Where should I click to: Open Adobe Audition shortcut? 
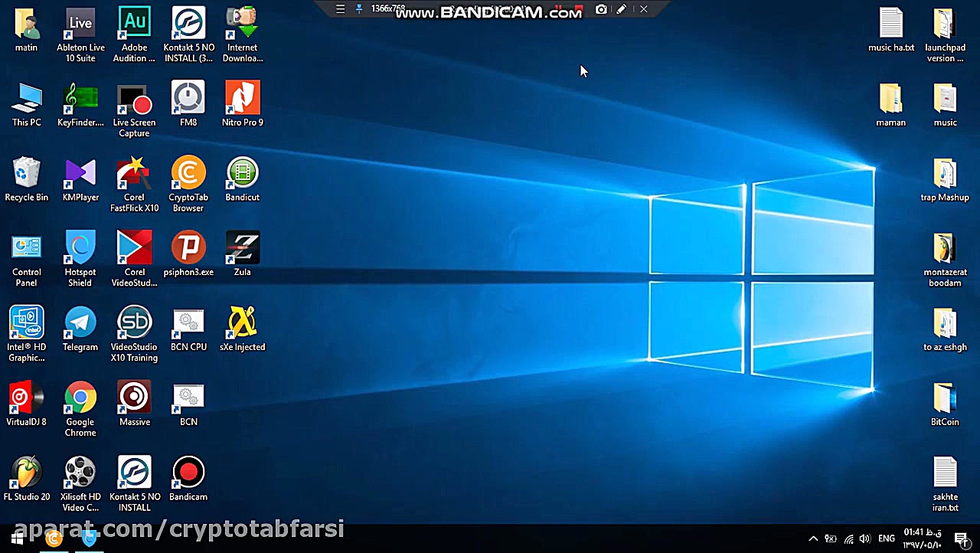tap(134, 34)
